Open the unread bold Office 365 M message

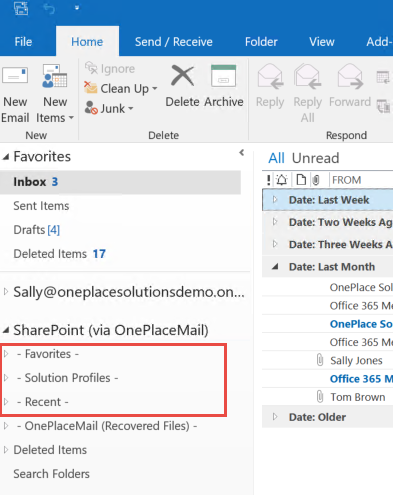coord(361,379)
